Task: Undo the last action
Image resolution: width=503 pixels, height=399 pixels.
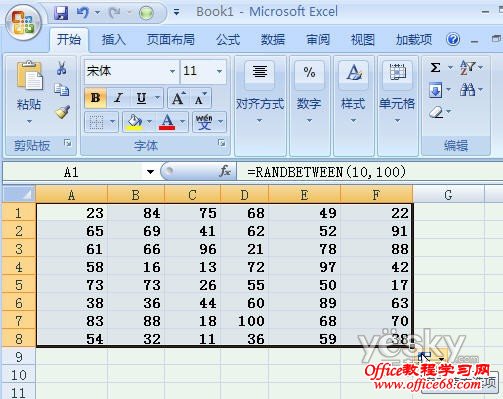Action: click(83, 13)
